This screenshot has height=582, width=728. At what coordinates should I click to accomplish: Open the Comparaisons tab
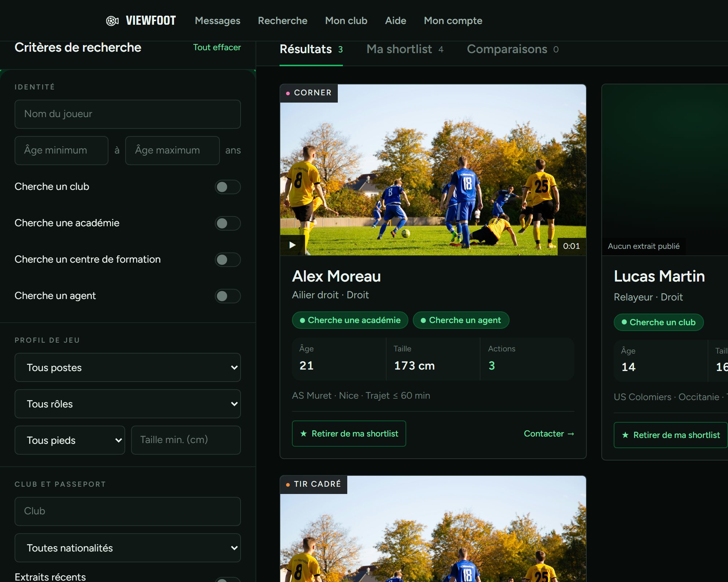(513, 49)
